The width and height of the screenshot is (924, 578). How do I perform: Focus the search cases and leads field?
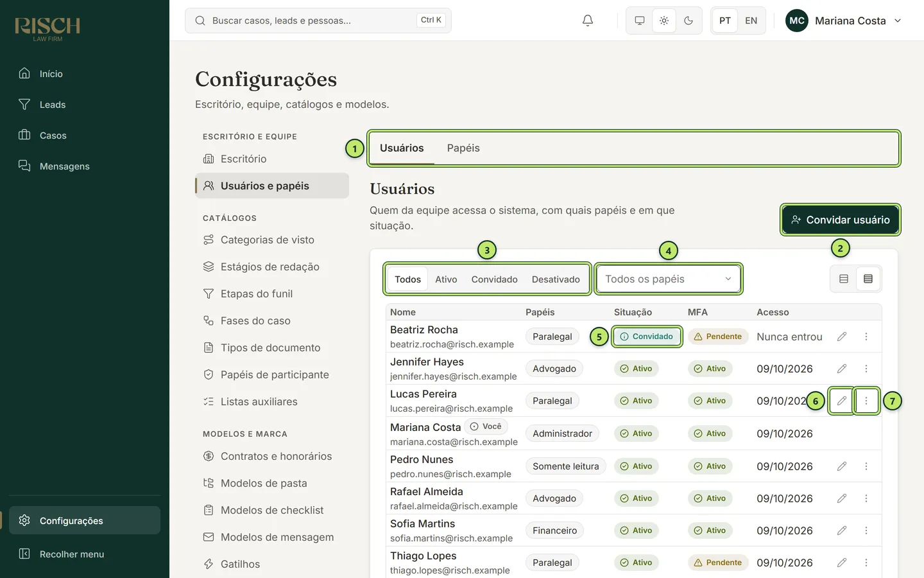coord(318,21)
